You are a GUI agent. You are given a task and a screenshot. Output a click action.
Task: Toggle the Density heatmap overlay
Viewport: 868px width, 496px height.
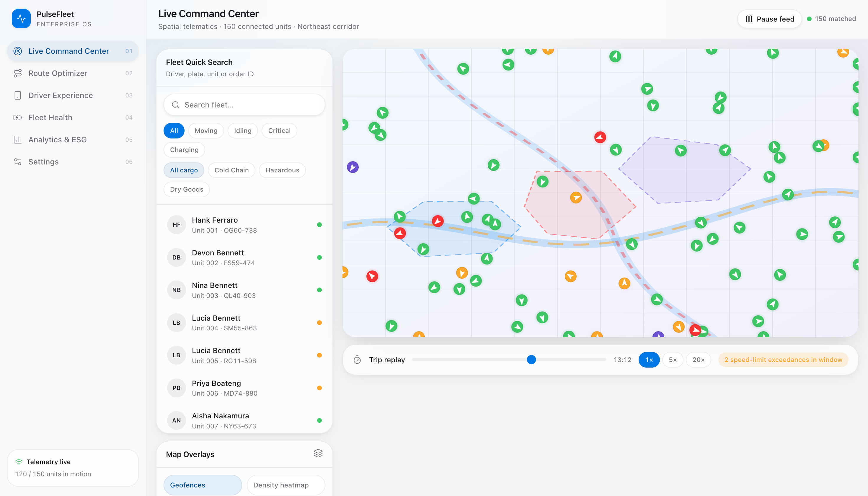click(286, 485)
